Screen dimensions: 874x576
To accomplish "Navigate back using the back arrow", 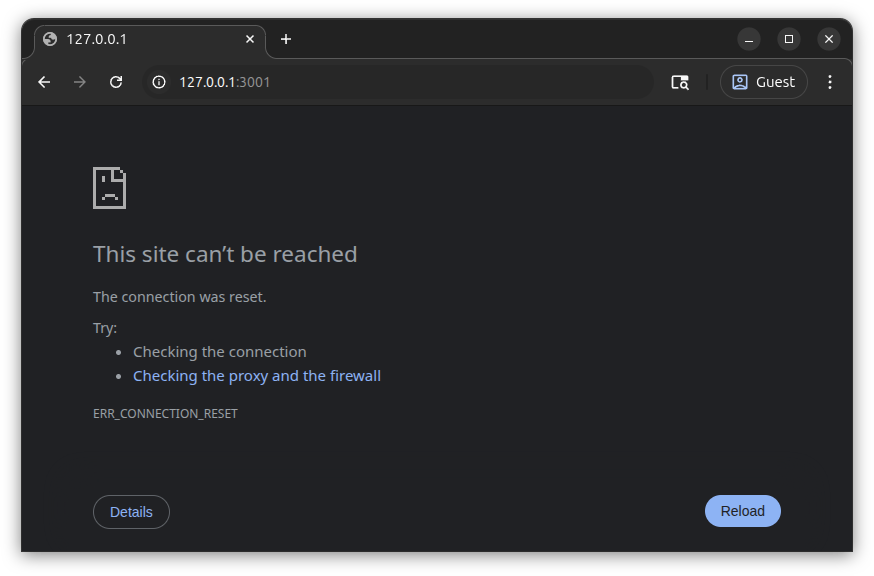I will pyautogui.click(x=43, y=82).
